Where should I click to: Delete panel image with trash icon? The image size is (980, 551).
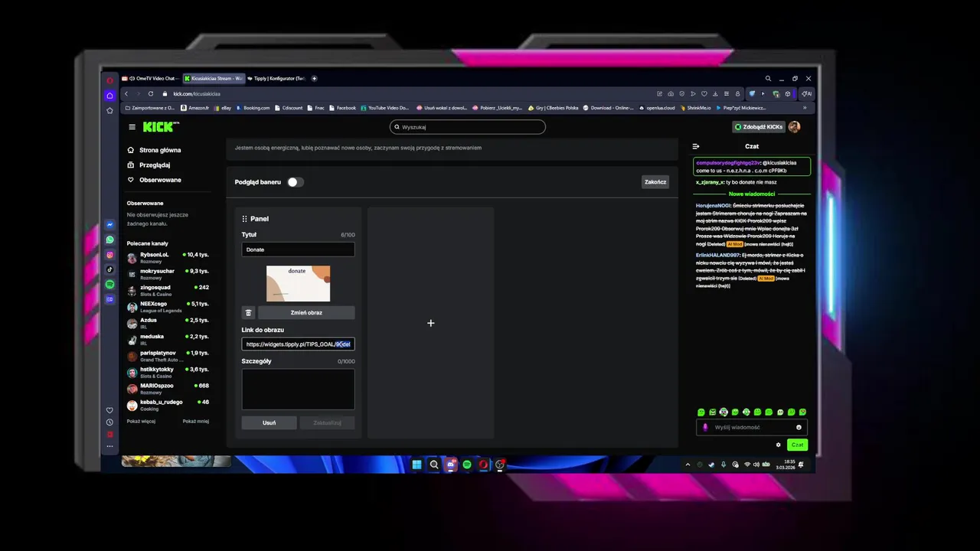(x=248, y=312)
